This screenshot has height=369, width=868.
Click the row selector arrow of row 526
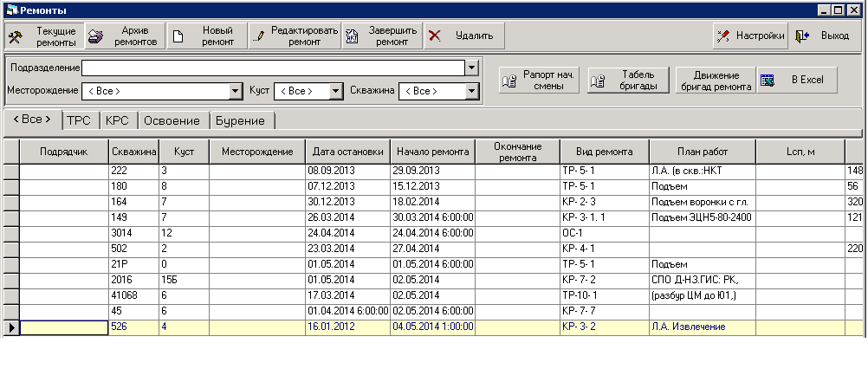11,328
